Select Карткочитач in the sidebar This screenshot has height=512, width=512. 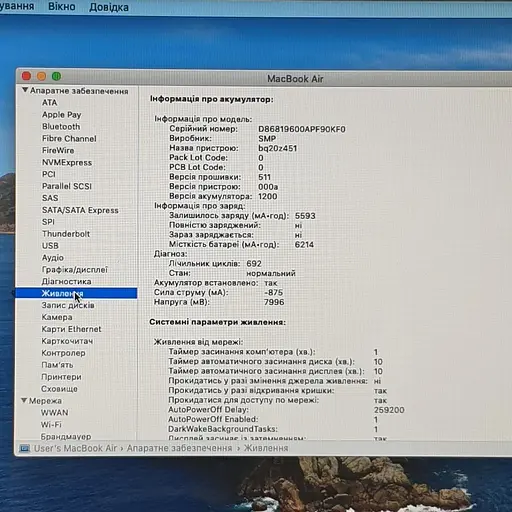(67, 341)
